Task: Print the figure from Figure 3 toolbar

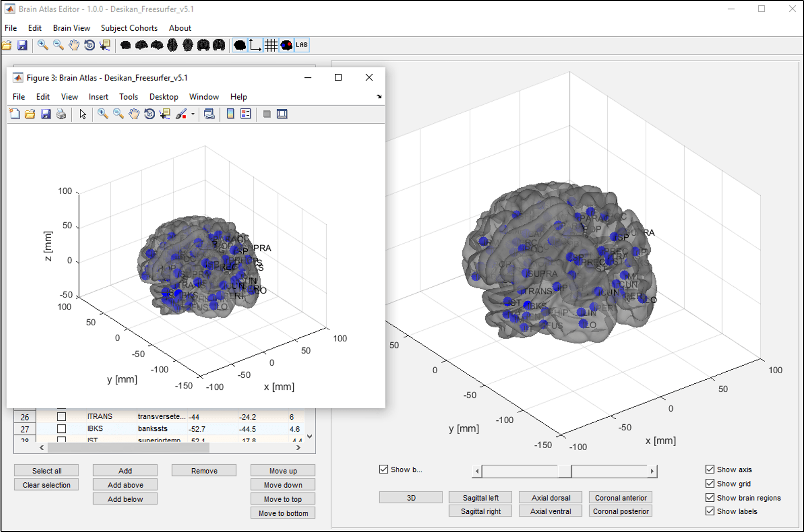Action: click(x=61, y=114)
